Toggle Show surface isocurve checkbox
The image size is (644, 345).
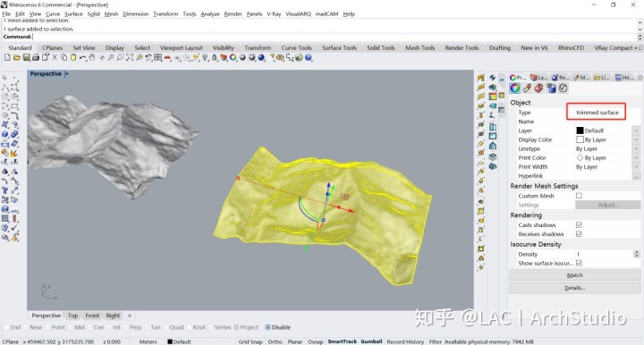point(579,263)
